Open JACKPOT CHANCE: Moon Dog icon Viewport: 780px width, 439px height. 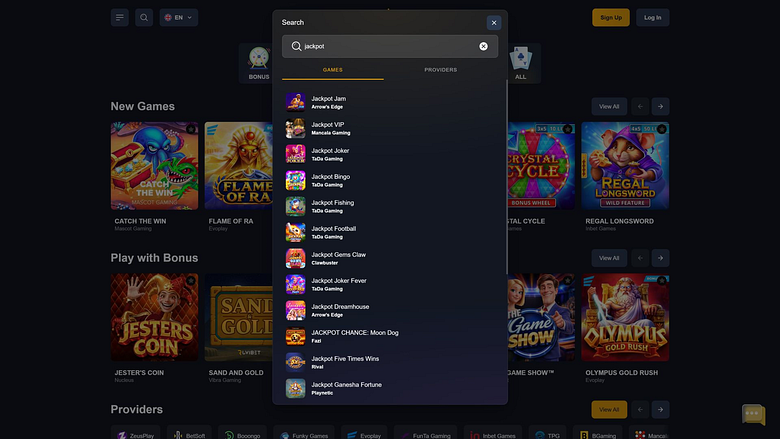coord(295,336)
